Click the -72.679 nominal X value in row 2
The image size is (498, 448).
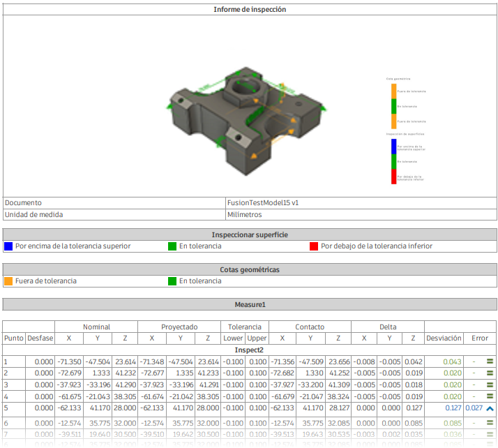pyautogui.click(x=69, y=373)
